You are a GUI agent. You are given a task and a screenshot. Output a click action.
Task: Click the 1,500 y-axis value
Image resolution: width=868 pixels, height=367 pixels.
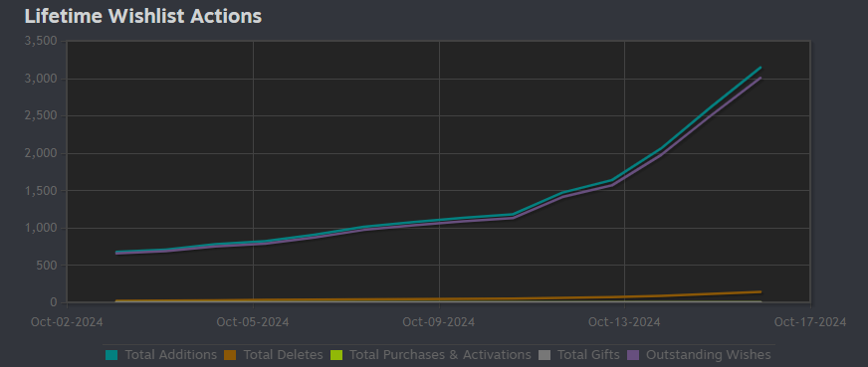pos(42,191)
